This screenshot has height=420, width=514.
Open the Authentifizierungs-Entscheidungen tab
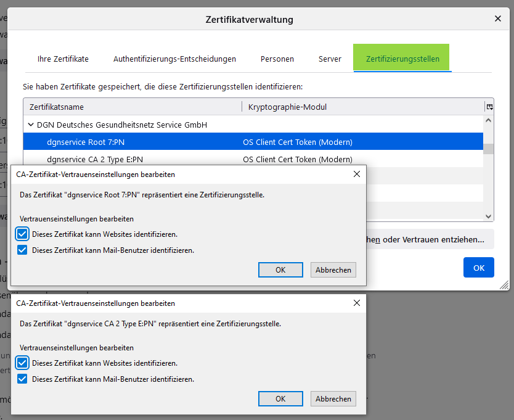174,59
